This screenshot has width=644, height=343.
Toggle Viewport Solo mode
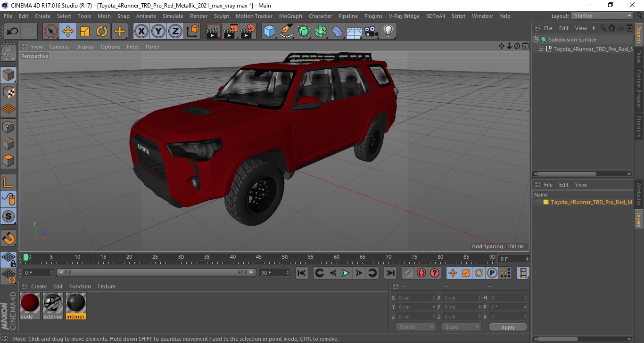[8, 216]
